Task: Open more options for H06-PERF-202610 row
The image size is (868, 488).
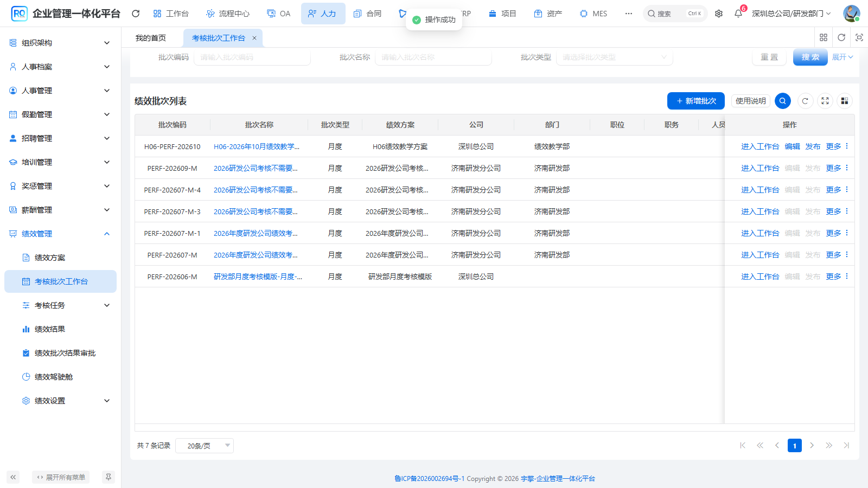Action: coord(837,146)
